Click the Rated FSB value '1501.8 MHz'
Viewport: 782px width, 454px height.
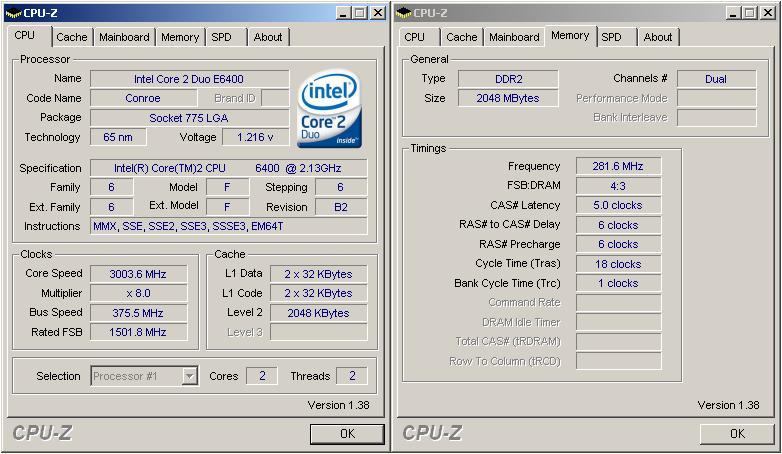click(x=138, y=332)
